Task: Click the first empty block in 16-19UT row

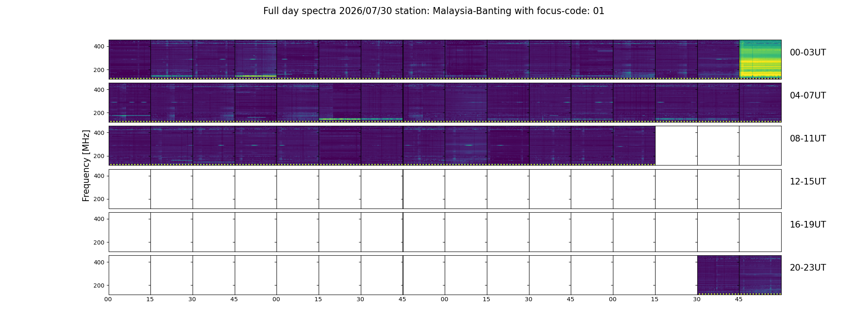Action: pyautogui.click(x=130, y=232)
